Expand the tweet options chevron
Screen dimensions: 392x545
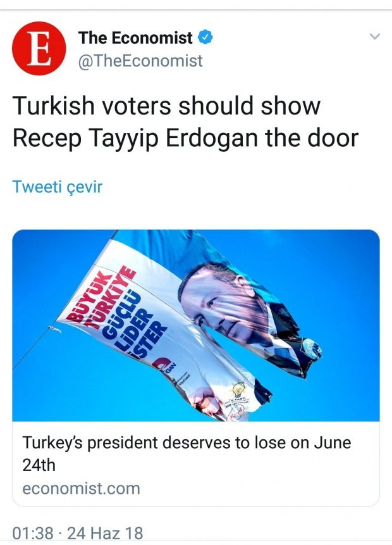click(x=375, y=36)
